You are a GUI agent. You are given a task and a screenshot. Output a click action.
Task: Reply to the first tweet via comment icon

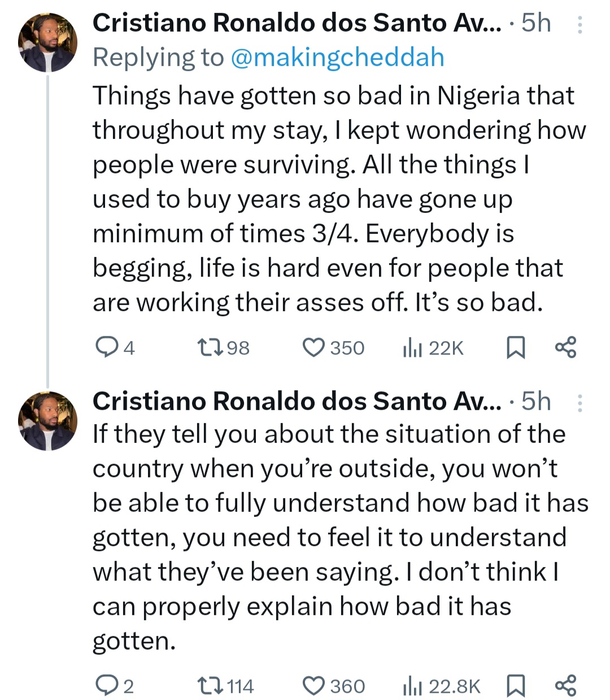pos(106,347)
